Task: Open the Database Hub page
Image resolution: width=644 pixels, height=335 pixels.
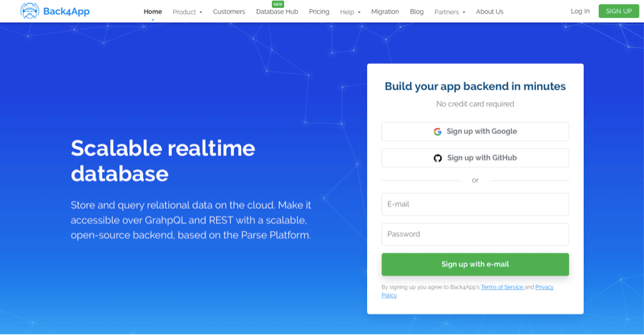Action: click(277, 11)
